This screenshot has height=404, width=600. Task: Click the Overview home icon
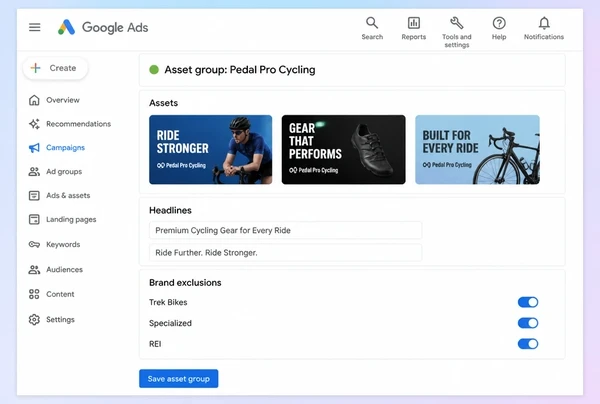[x=34, y=100]
